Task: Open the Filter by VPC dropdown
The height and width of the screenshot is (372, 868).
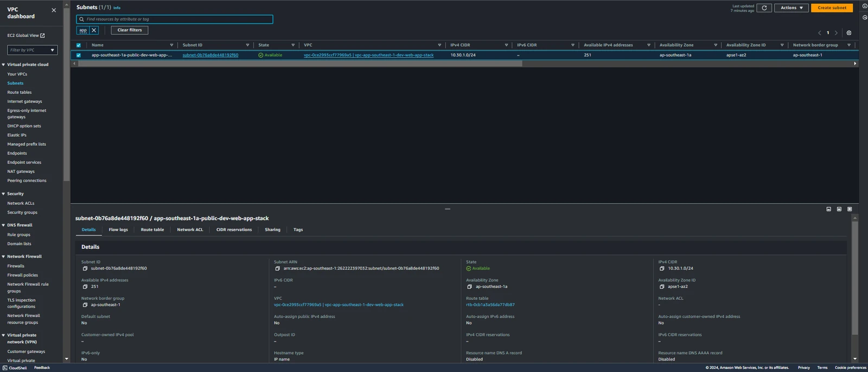Action: [32, 50]
